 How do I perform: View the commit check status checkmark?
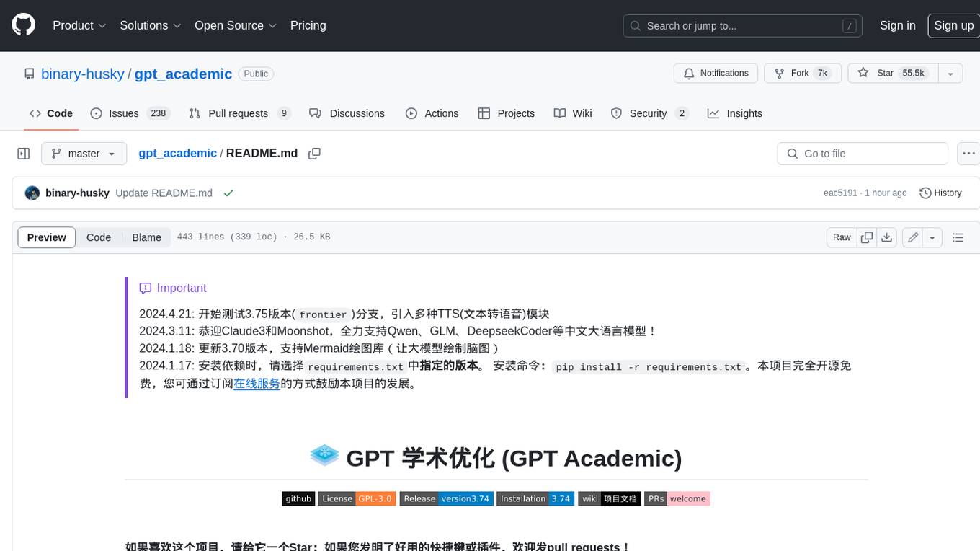pyautogui.click(x=228, y=193)
